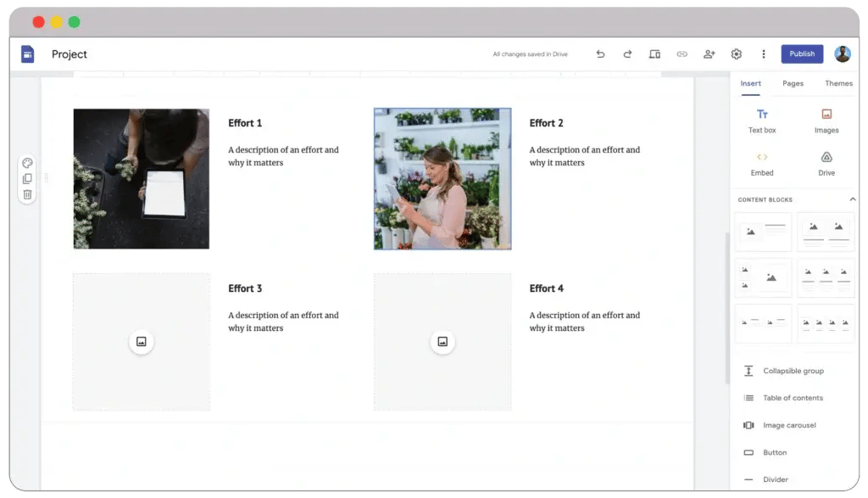
Task: Open share with others icon
Action: pyautogui.click(x=709, y=54)
